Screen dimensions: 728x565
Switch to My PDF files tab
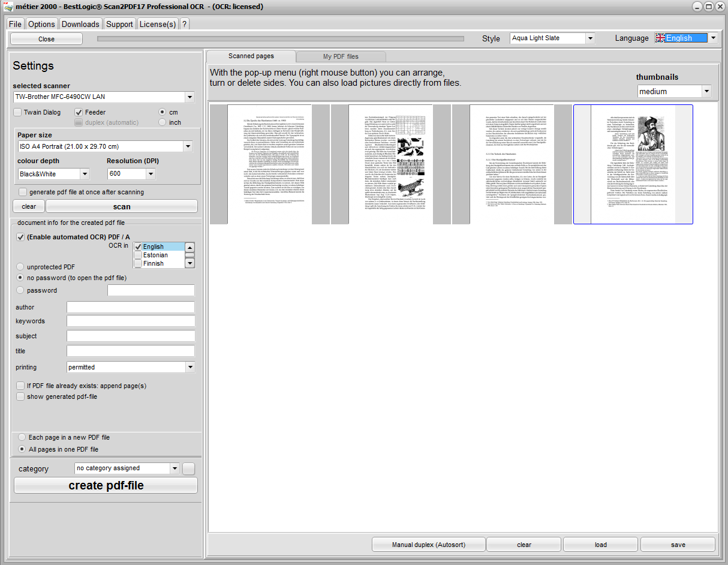(x=341, y=56)
